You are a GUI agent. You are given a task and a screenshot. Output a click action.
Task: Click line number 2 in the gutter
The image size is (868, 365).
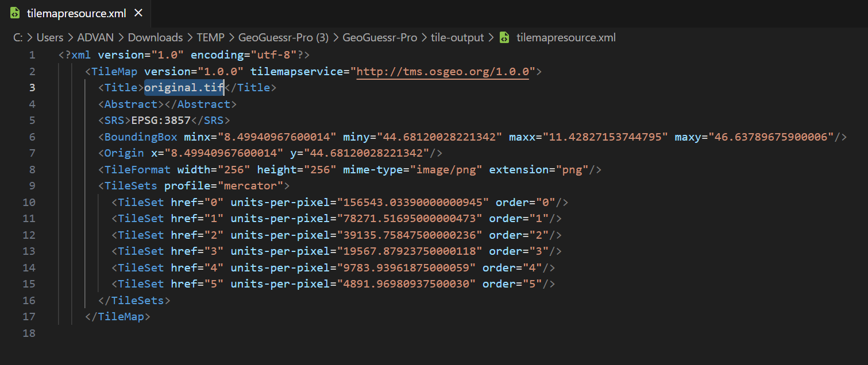(32, 72)
